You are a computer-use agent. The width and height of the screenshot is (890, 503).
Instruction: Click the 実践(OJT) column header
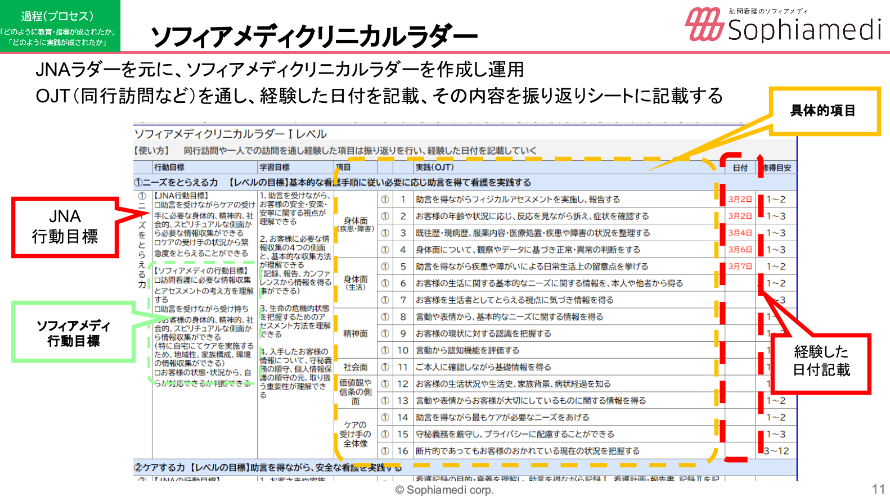tap(434, 167)
